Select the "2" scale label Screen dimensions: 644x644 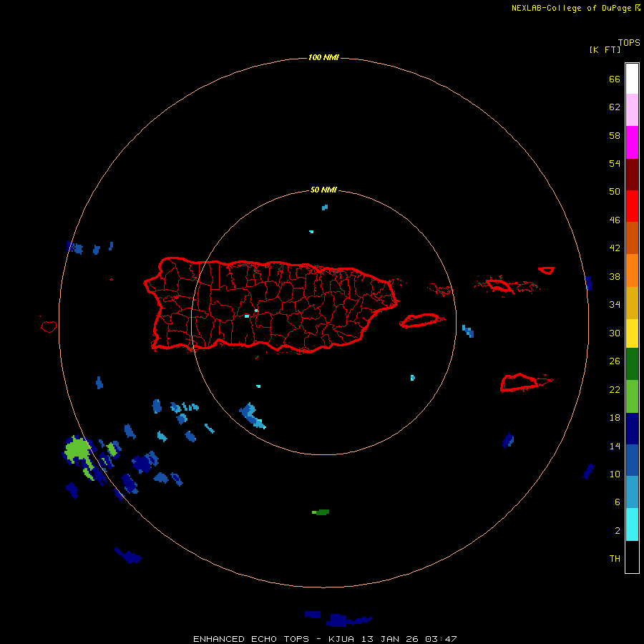(618, 530)
